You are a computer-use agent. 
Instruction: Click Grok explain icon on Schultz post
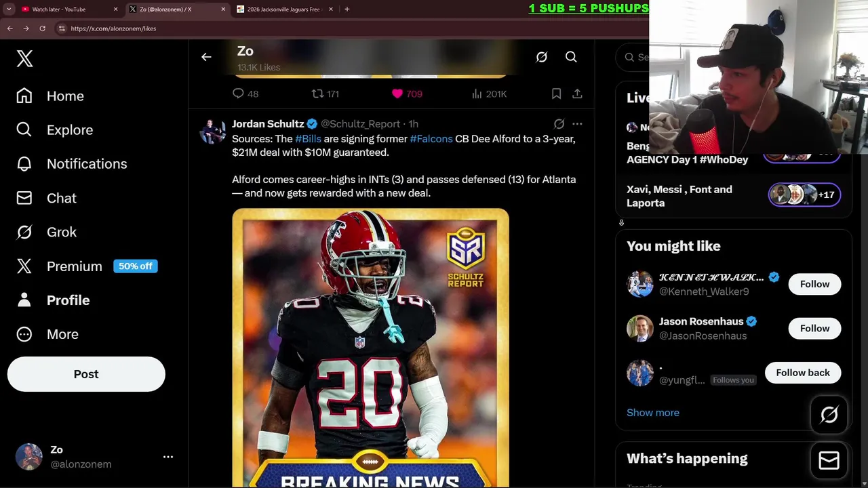tap(559, 124)
